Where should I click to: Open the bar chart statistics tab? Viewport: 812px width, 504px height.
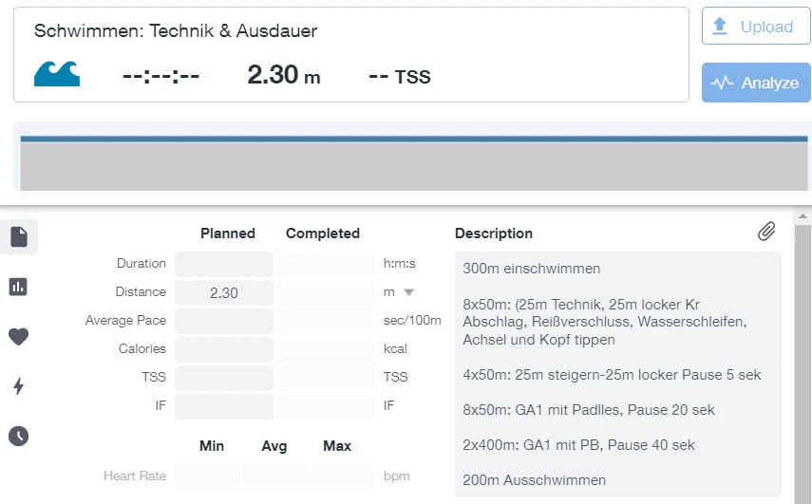tap(18, 286)
